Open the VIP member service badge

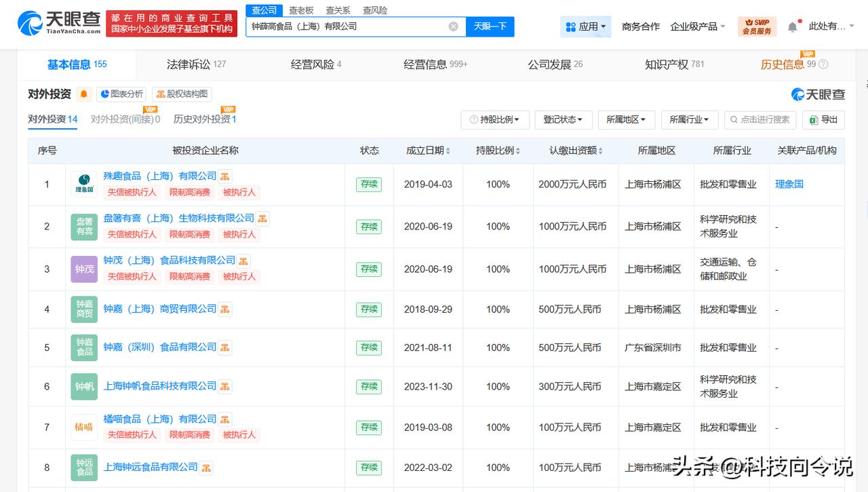(757, 26)
